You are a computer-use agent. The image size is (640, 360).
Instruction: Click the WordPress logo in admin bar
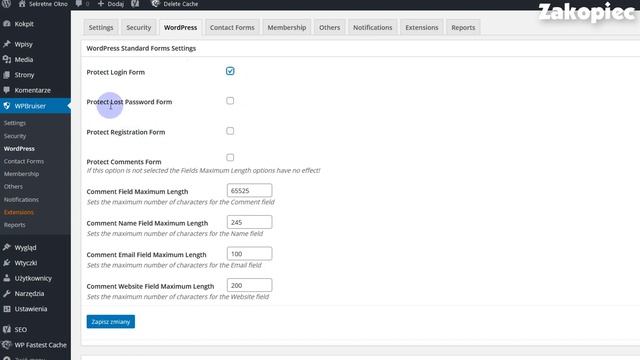(6, 4)
